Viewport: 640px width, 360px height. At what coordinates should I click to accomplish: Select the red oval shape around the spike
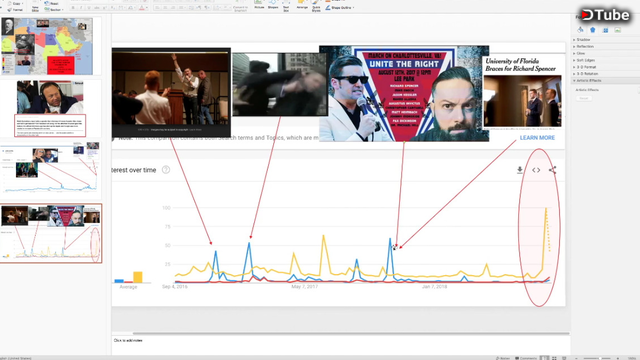[x=539, y=228]
